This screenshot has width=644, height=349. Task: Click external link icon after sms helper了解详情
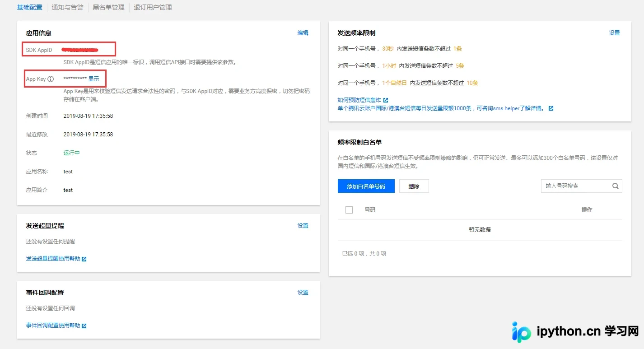[551, 109]
